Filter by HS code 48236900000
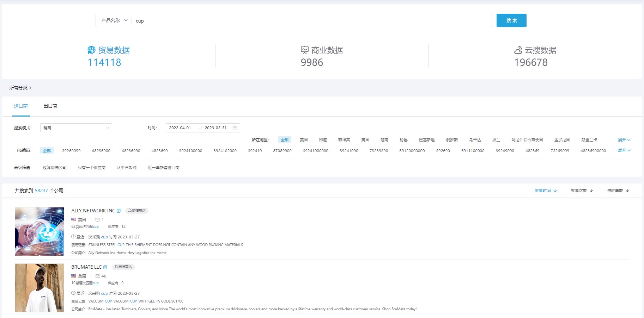 click(593, 151)
